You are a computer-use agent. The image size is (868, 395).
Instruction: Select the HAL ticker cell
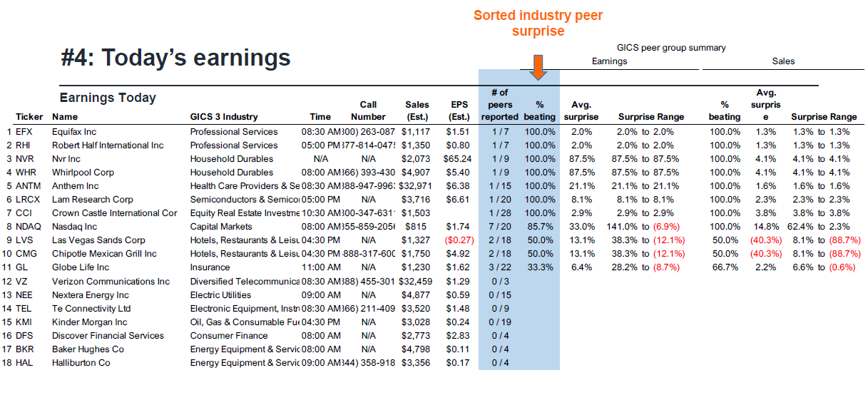(25, 363)
